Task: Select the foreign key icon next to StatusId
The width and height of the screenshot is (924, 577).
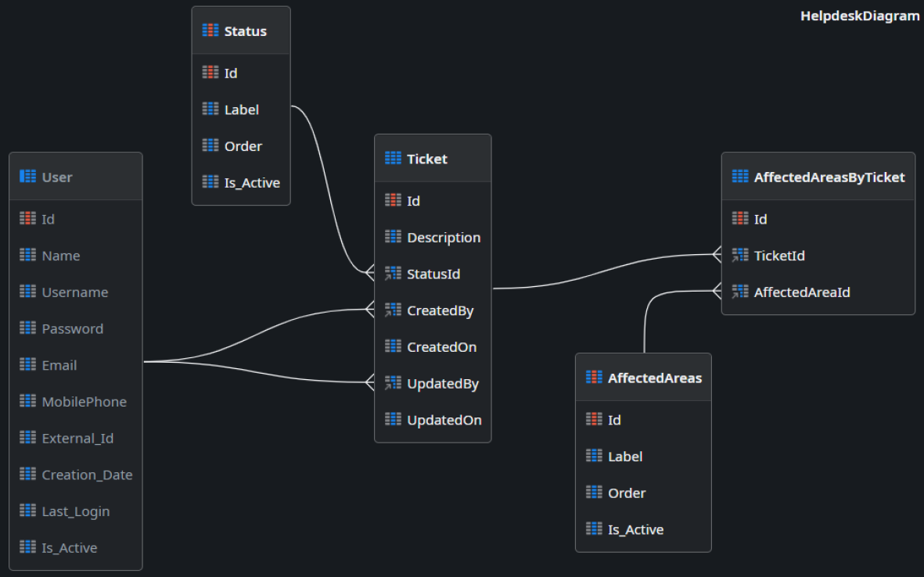Action: coord(392,273)
